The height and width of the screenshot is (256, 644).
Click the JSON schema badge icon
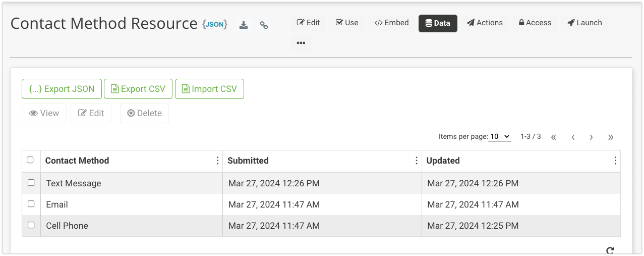click(215, 24)
